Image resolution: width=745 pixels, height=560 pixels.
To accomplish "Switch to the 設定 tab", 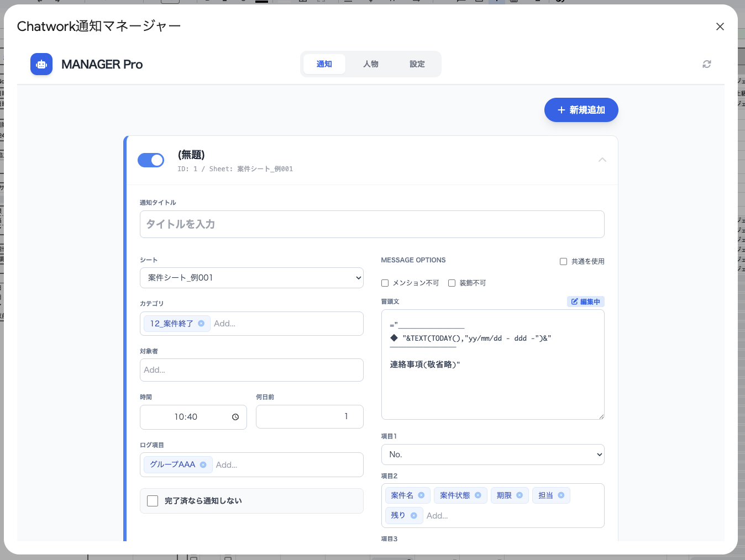I will click(417, 64).
